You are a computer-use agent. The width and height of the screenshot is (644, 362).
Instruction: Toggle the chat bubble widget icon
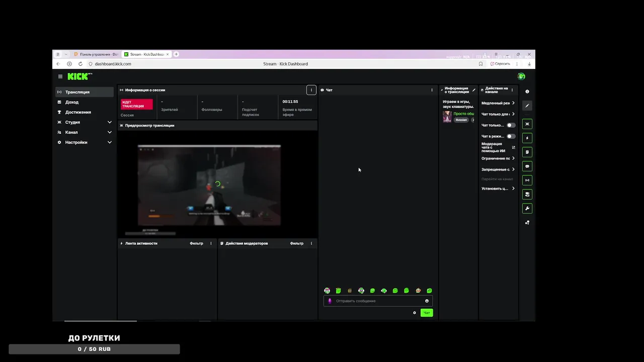pos(527,166)
